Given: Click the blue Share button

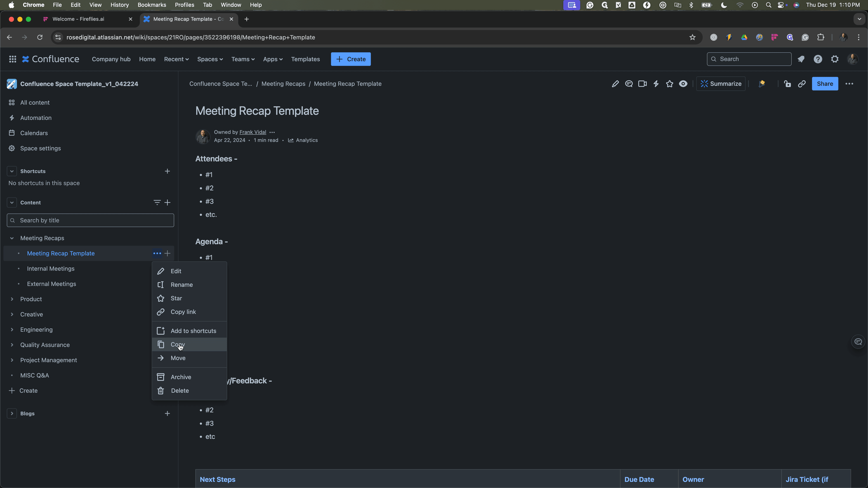Looking at the screenshot, I should [x=825, y=84].
